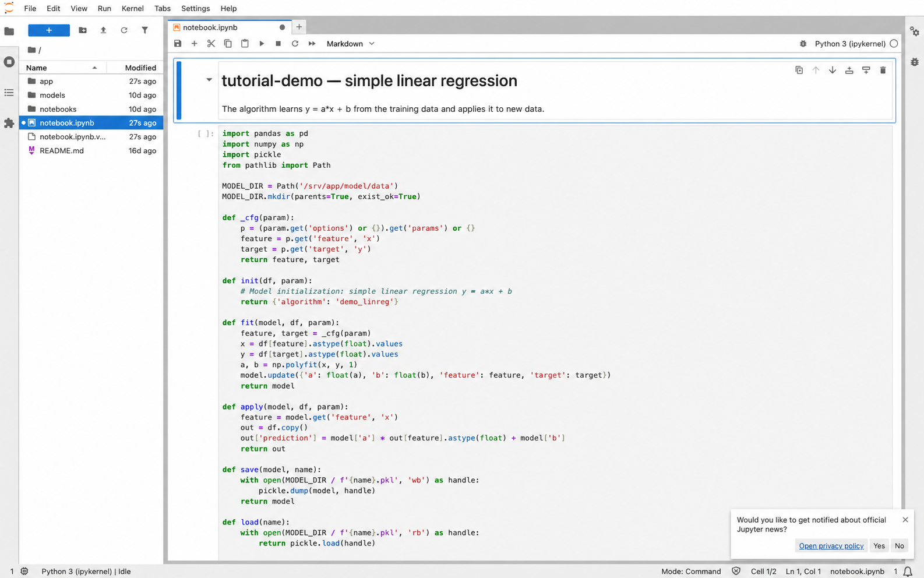Dismiss the Jupyter news notification
The height and width of the screenshot is (578, 924).
tap(905, 520)
